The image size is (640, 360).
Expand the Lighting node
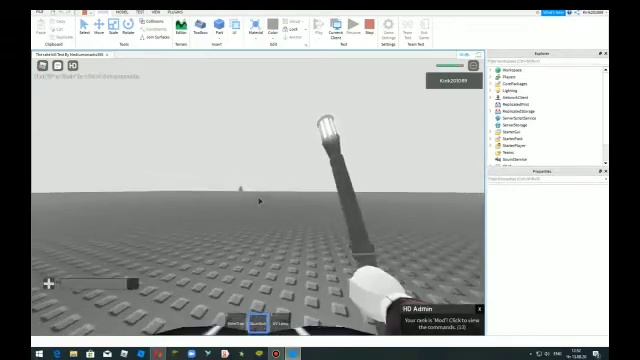[x=491, y=91]
